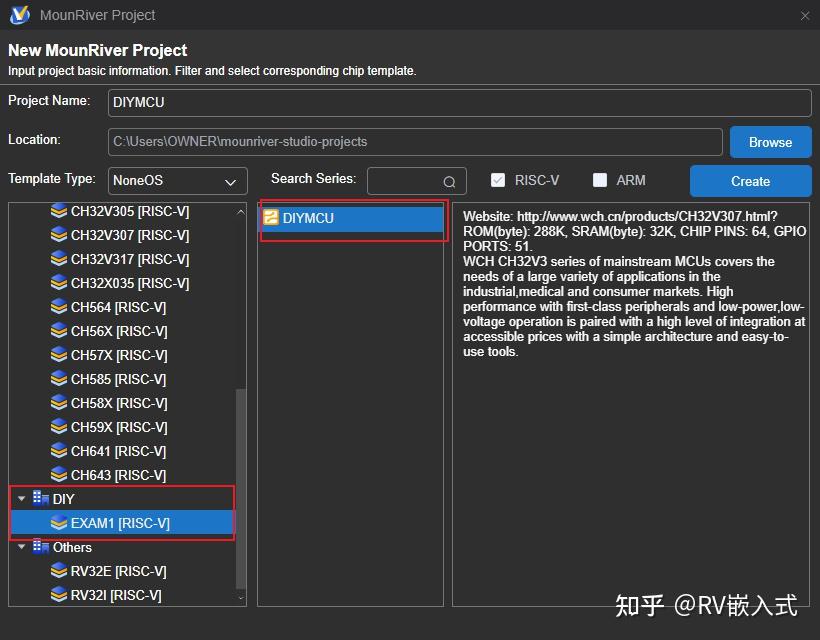820x640 pixels.
Task: Click the Browse button
Action: [x=770, y=141]
